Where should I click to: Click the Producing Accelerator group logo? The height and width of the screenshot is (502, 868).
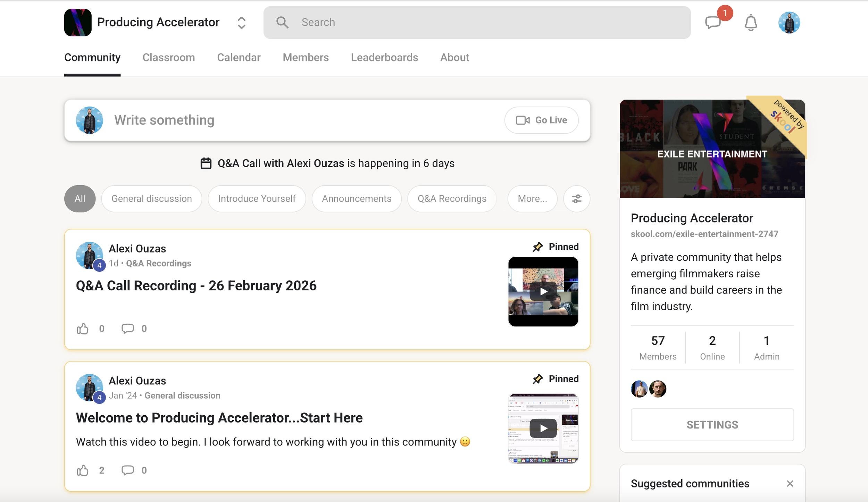pyautogui.click(x=78, y=23)
